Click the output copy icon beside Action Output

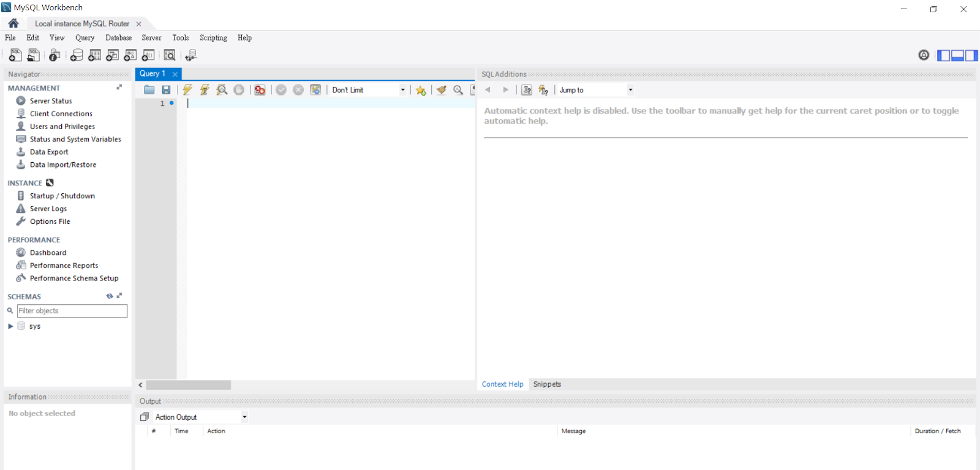(x=145, y=417)
